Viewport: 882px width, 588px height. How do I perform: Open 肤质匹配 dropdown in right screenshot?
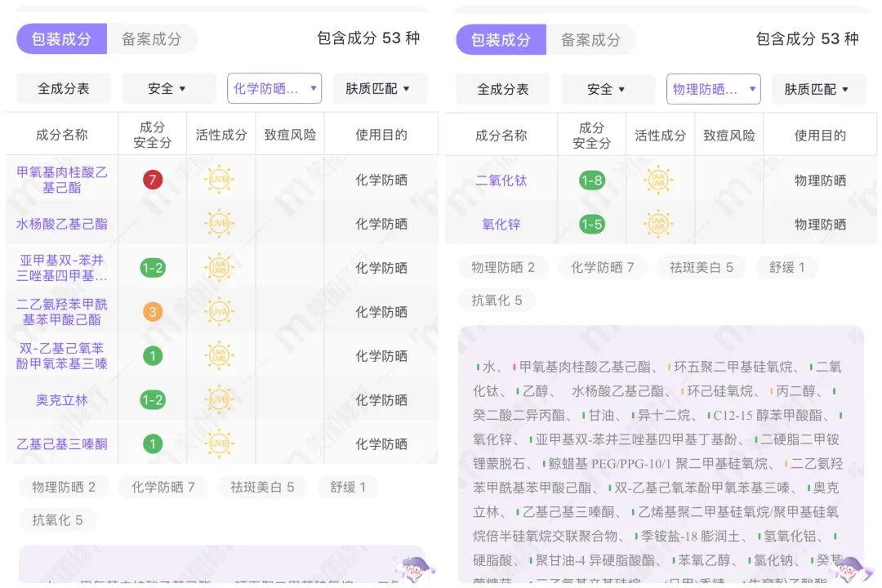pos(818,89)
